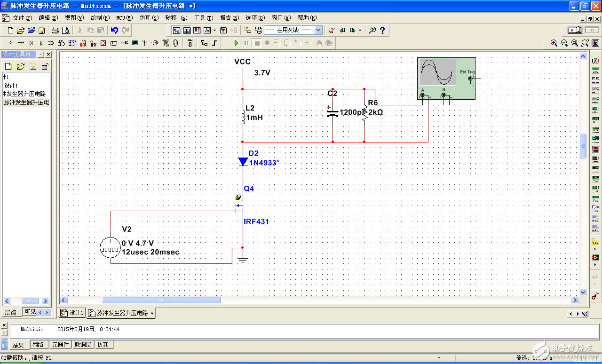
Task: Switch to the 设计1 document tab
Action: pyautogui.click(x=72, y=313)
